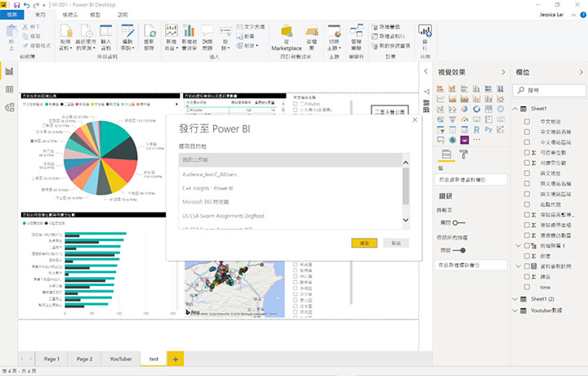Click the From Marketplace icon

coord(287,32)
